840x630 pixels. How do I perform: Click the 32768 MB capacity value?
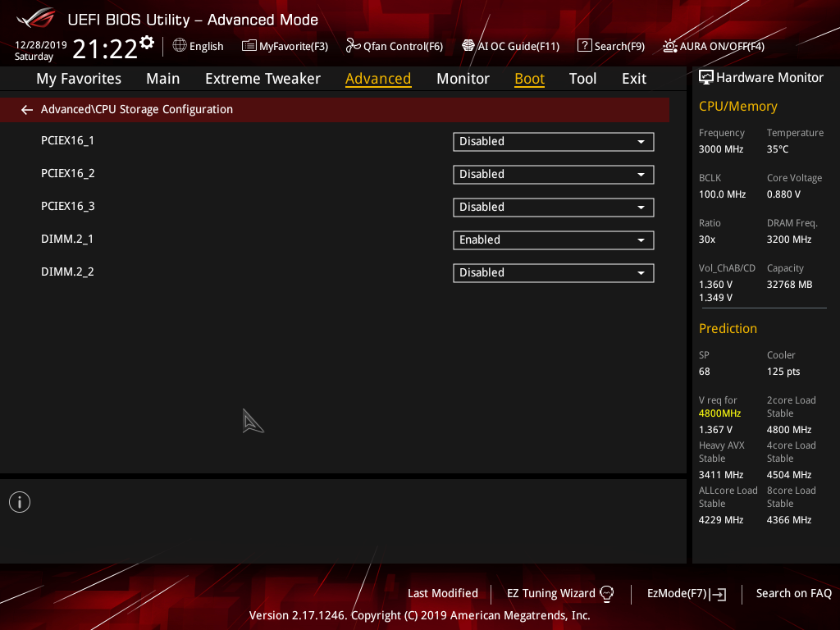pyautogui.click(x=789, y=285)
